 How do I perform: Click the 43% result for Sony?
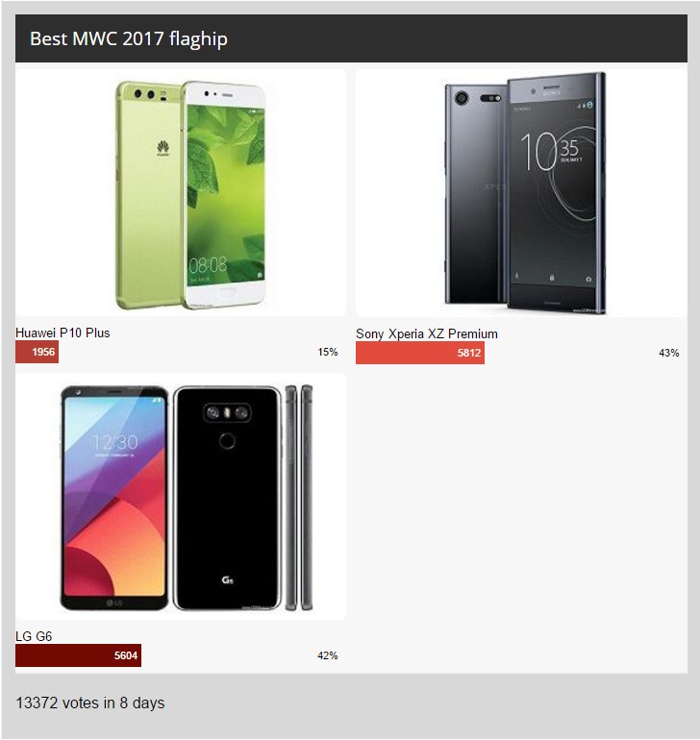pyautogui.click(x=669, y=353)
